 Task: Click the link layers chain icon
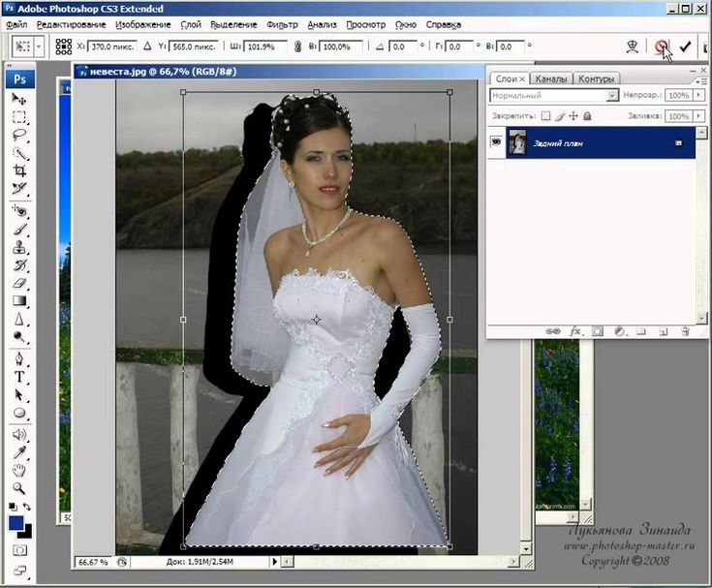pyautogui.click(x=553, y=331)
